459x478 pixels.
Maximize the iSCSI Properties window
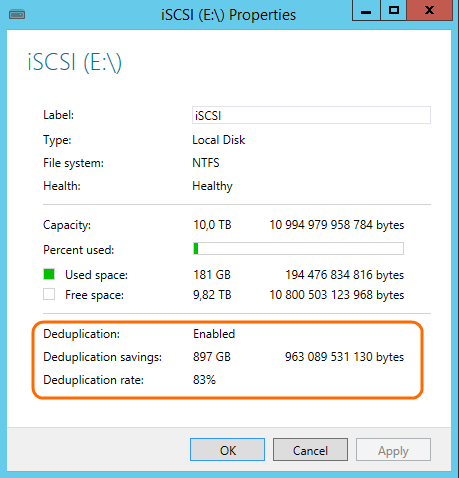[x=394, y=11]
